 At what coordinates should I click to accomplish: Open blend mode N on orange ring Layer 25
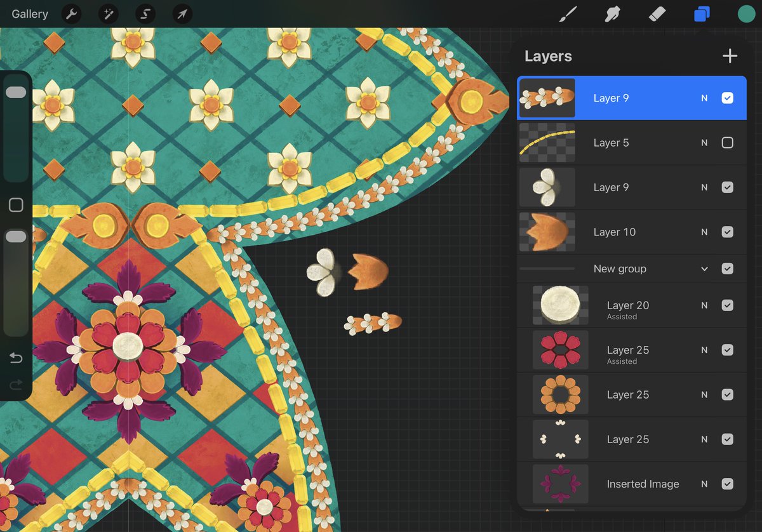pos(704,394)
